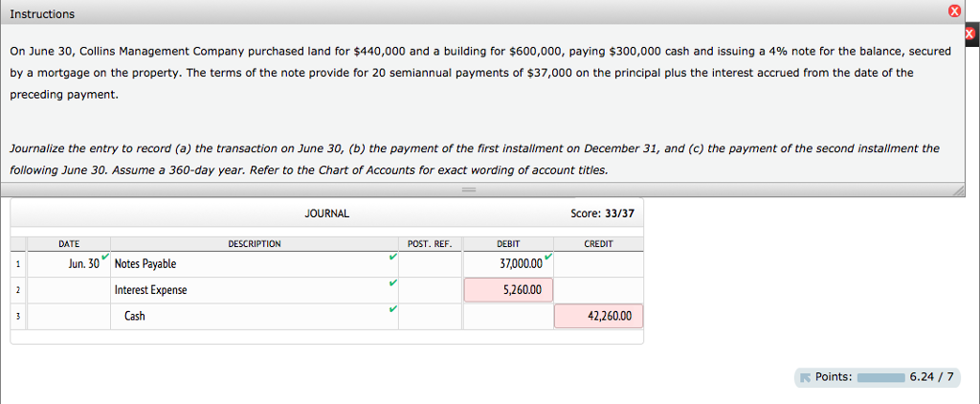This screenshot has width=980, height=404.
Task: Click the Points progress bar
Action: point(880,377)
